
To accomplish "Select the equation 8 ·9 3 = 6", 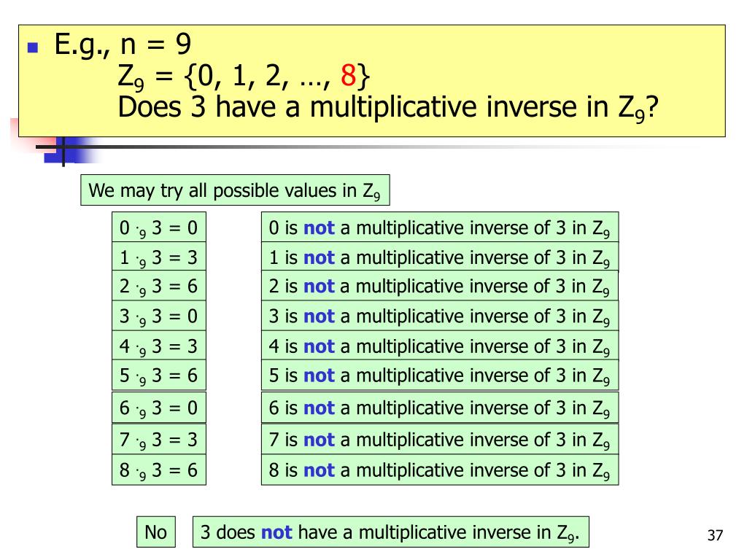I will (159, 470).
